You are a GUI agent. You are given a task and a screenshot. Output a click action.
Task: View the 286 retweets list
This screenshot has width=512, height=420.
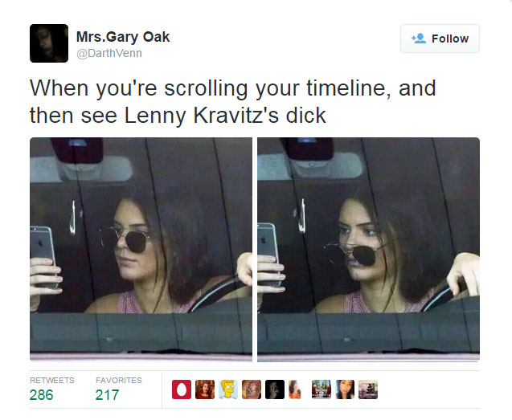[x=42, y=395]
